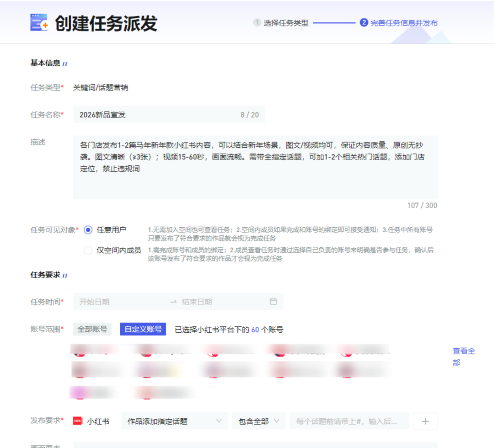Select the 仅空间内成员 radio option
This screenshot has height=448, width=494.
pos(88,250)
